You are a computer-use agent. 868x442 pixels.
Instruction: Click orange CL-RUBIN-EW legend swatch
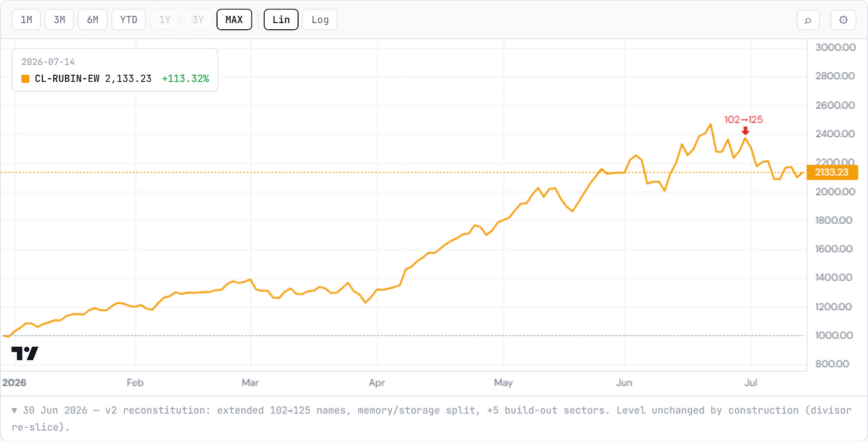pos(25,79)
